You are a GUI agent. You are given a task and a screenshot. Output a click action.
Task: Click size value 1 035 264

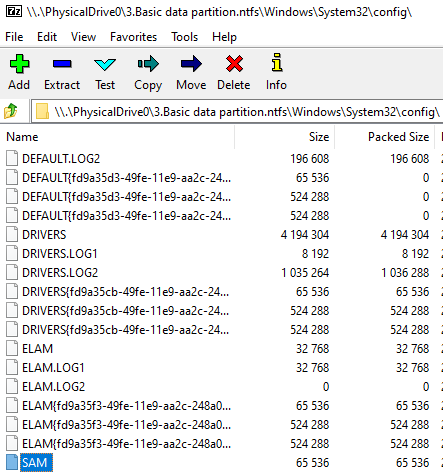pyautogui.click(x=305, y=273)
